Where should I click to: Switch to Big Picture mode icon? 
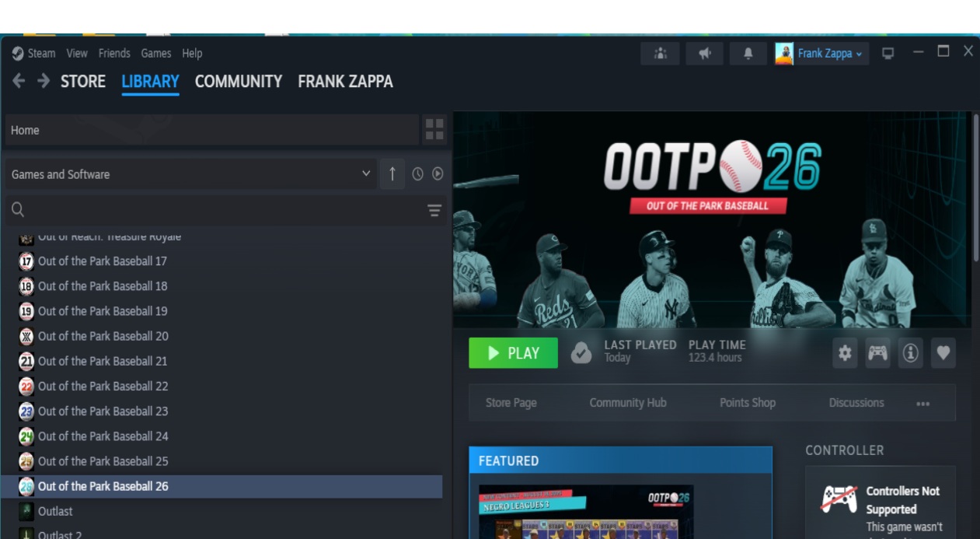tap(888, 54)
